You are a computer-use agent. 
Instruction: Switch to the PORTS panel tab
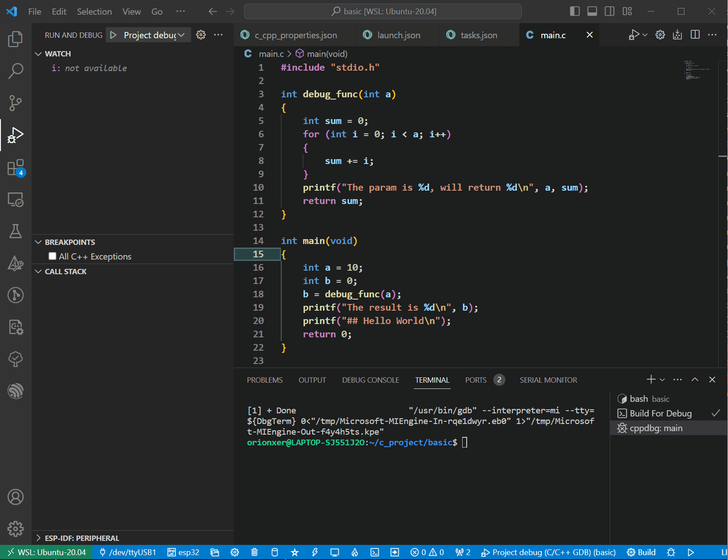point(476,380)
